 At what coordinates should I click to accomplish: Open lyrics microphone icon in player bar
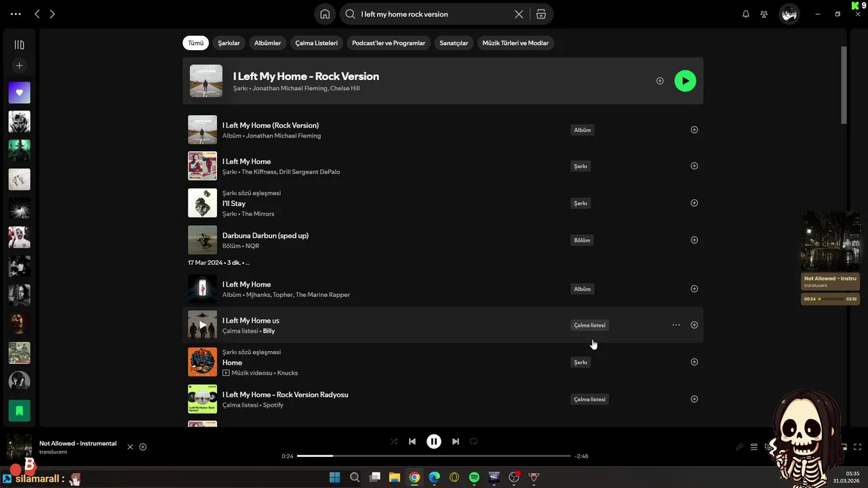coord(740,447)
